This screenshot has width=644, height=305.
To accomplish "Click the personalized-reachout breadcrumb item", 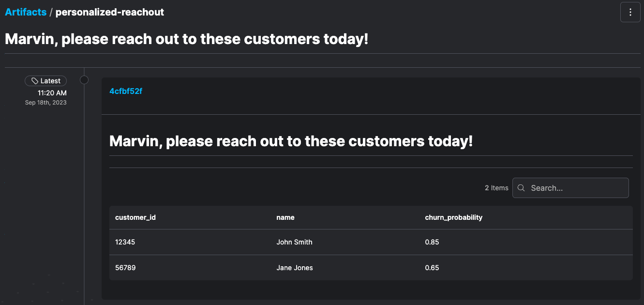I will click(x=110, y=12).
